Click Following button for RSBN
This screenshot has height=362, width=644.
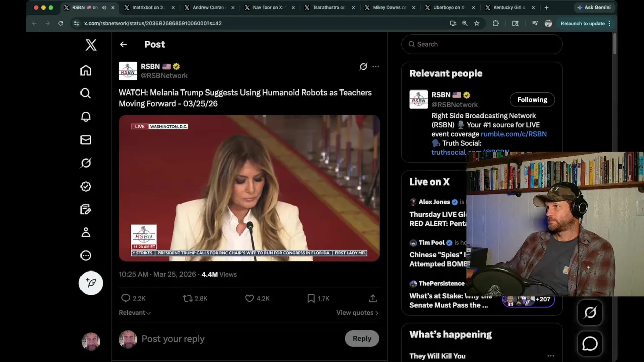coord(532,100)
